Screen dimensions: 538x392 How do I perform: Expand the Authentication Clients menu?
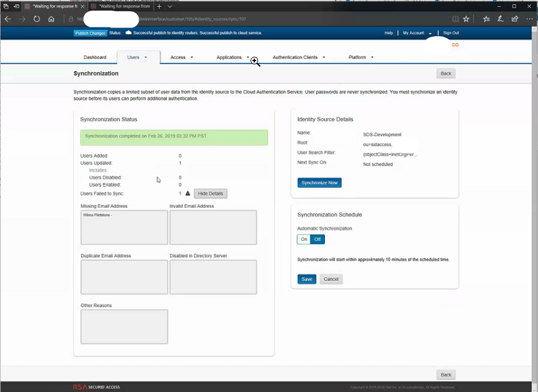[x=298, y=57]
